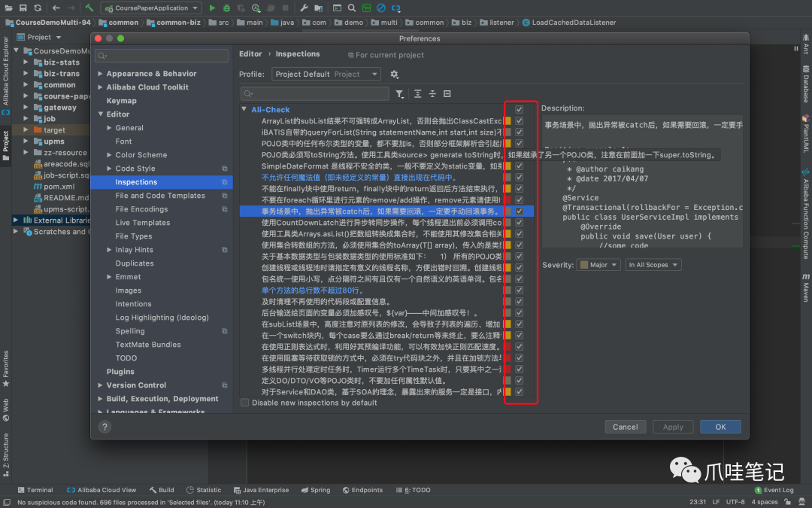812x508 pixels.
Task: Open Project Structure toolbar icon
Action: [x=319, y=8]
